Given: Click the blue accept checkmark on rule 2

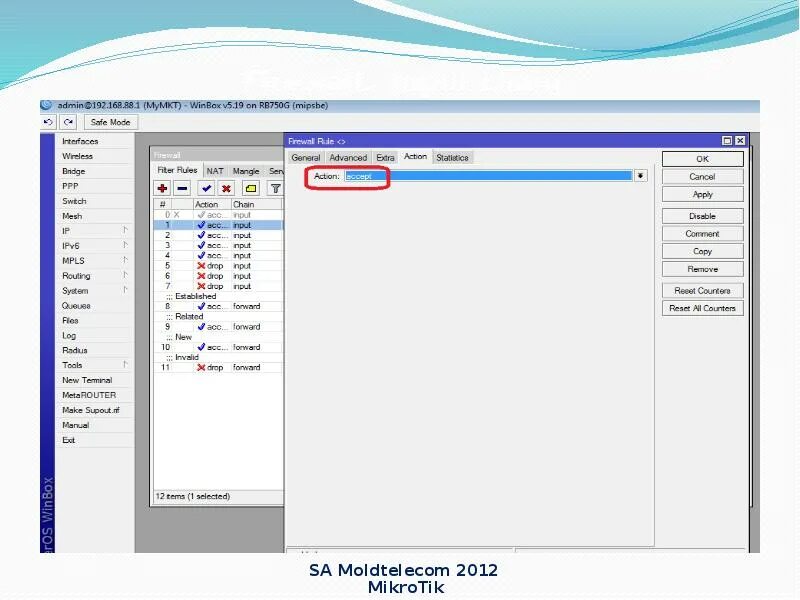Looking at the screenshot, I should 201,235.
